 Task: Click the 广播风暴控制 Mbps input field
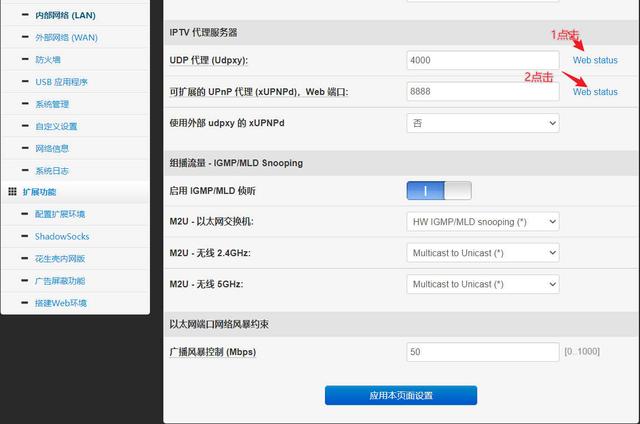(x=483, y=352)
